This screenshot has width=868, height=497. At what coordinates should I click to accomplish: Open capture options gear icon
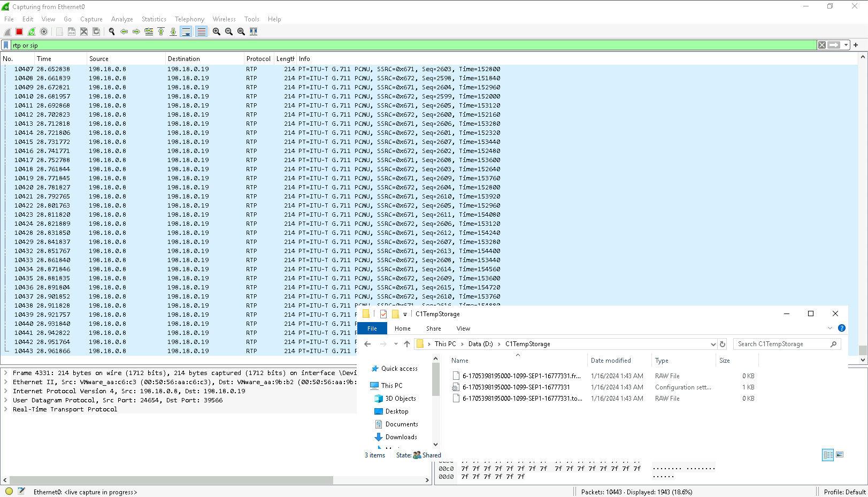pyautogui.click(x=44, y=32)
